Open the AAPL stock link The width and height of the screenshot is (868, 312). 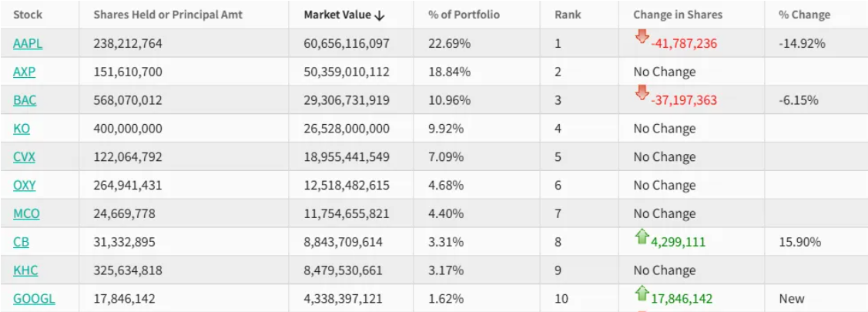click(x=28, y=44)
